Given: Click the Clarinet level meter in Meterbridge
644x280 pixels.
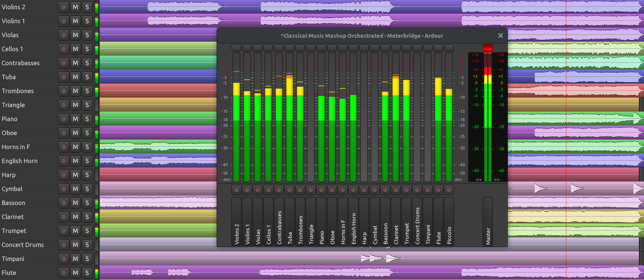Looking at the screenshot, I should [396, 117].
